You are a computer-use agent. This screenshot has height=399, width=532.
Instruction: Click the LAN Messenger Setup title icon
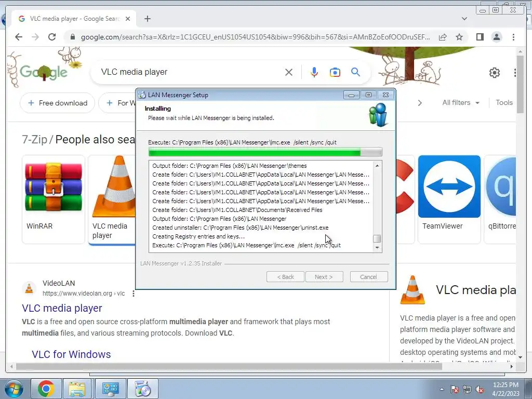(x=142, y=95)
